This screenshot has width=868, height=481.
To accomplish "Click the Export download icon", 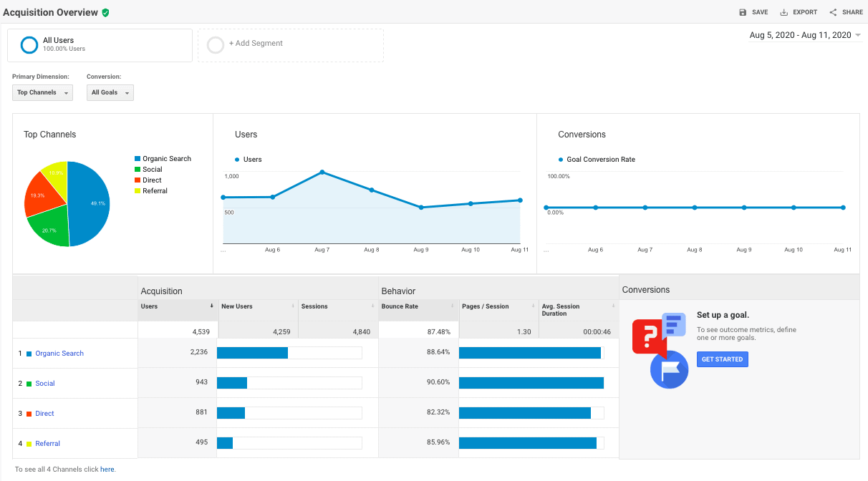I will [784, 12].
